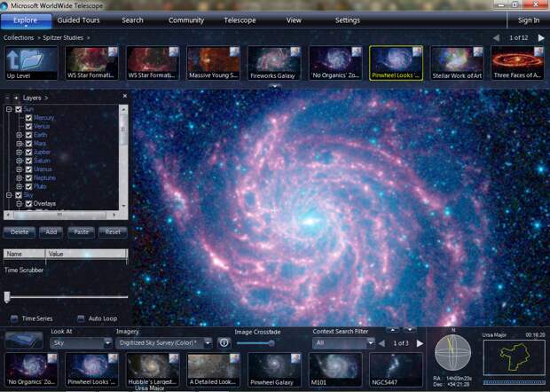Go to previous collection page arrow
Image resolution: width=550 pixels, height=392 pixels.
497,37
